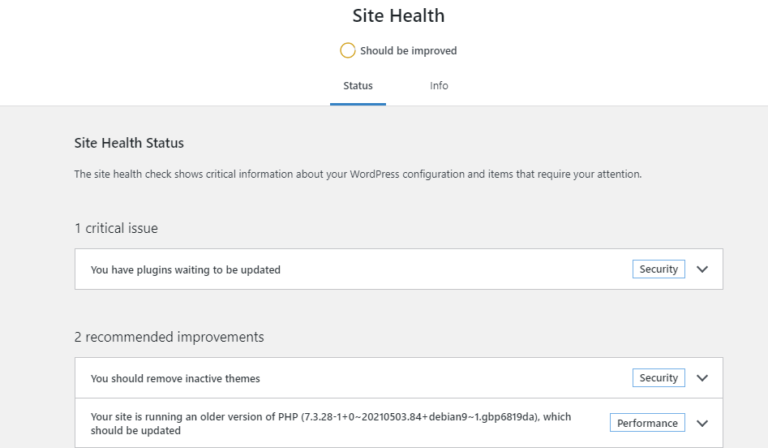Switch to the Info tab
This screenshot has height=448, width=768.
point(439,86)
